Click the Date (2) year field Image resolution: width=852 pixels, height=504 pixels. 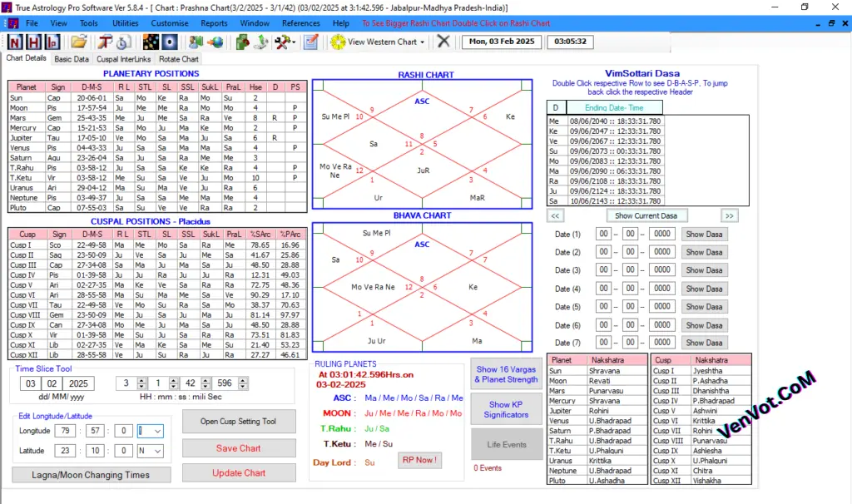pyautogui.click(x=661, y=252)
